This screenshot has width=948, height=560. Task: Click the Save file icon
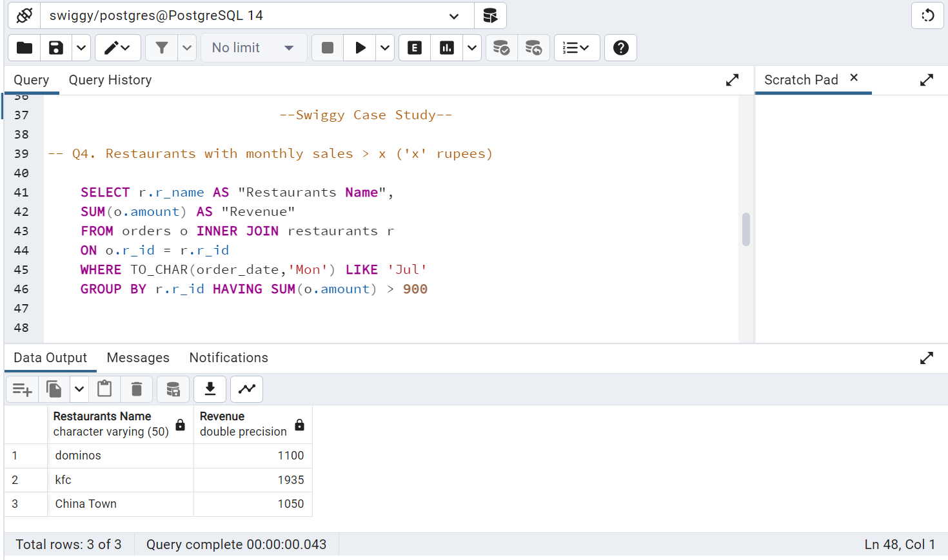[x=55, y=48]
